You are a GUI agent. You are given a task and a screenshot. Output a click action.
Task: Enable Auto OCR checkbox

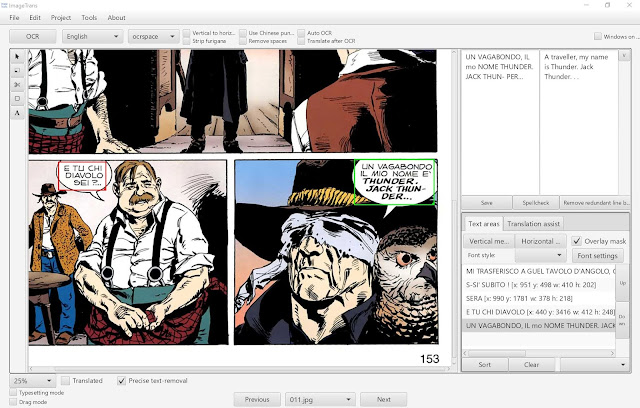pyautogui.click(x=301, y=33)
